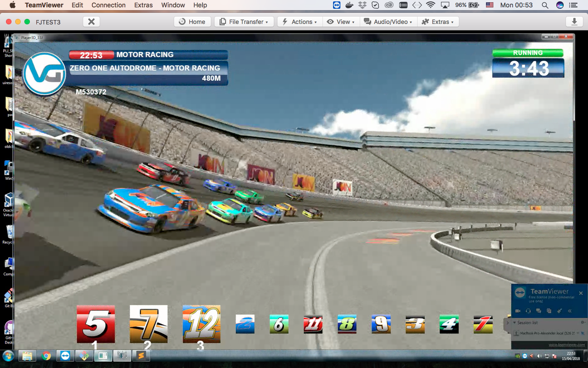Open the Extras menu in menu bar
Viewport: 588px width, 368px height.
coord(143,5)
